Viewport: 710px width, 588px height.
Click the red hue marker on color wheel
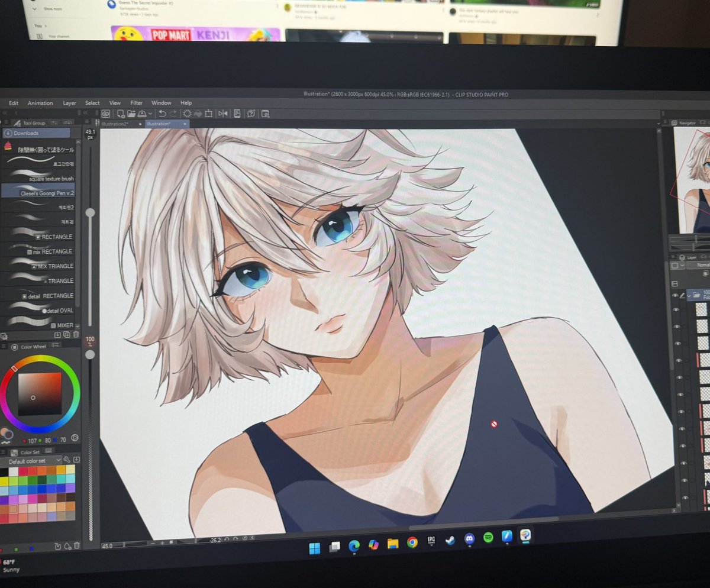click(x=14, y=368)
